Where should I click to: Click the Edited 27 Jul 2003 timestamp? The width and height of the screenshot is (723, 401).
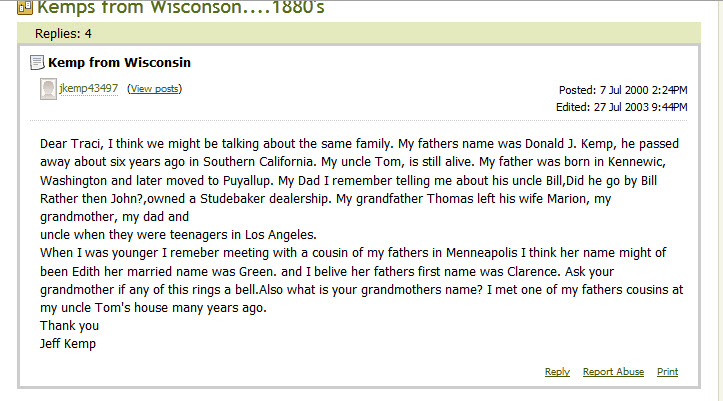coord(622,107)
